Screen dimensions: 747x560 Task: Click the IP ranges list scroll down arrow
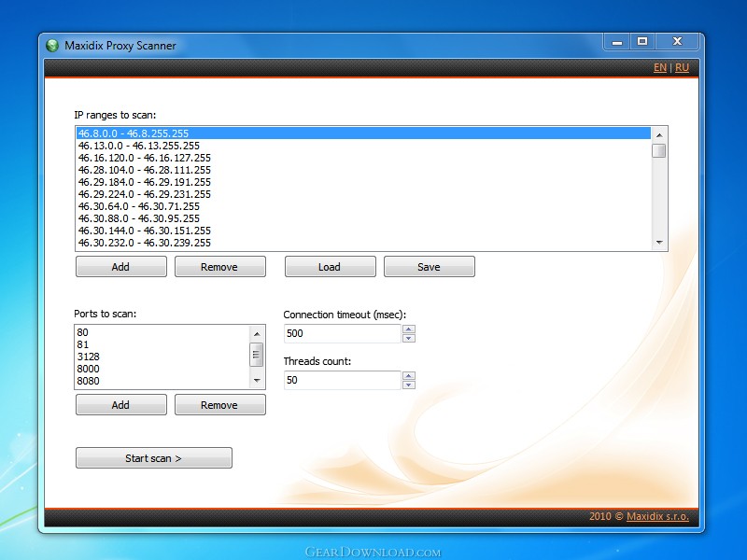659,243
